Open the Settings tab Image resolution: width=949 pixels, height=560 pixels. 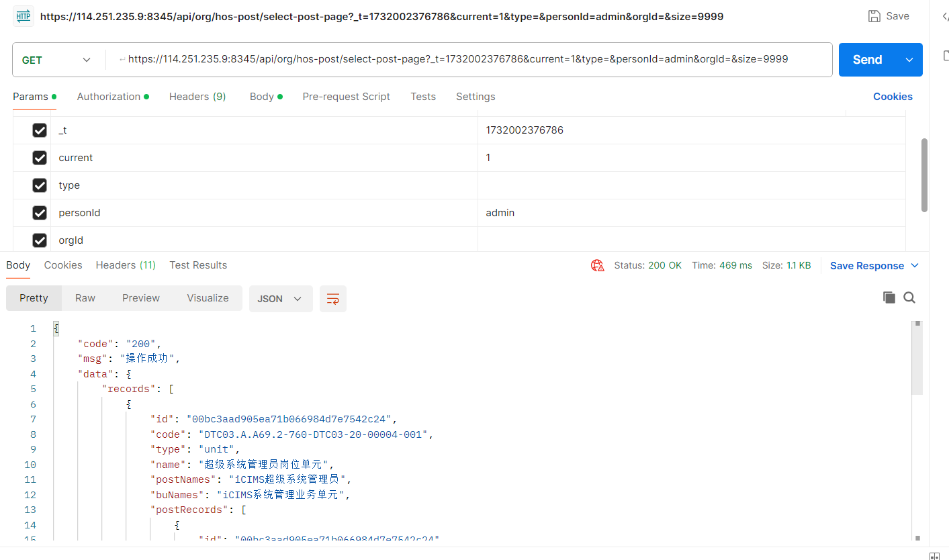tap(476, 97)
